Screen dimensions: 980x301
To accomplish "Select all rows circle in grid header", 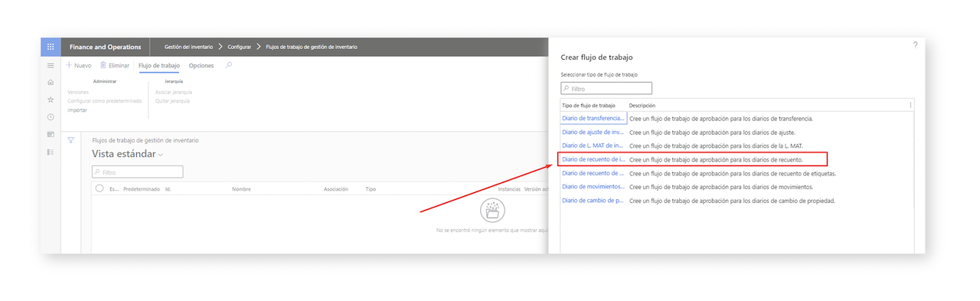I will (x=100, y=188).
